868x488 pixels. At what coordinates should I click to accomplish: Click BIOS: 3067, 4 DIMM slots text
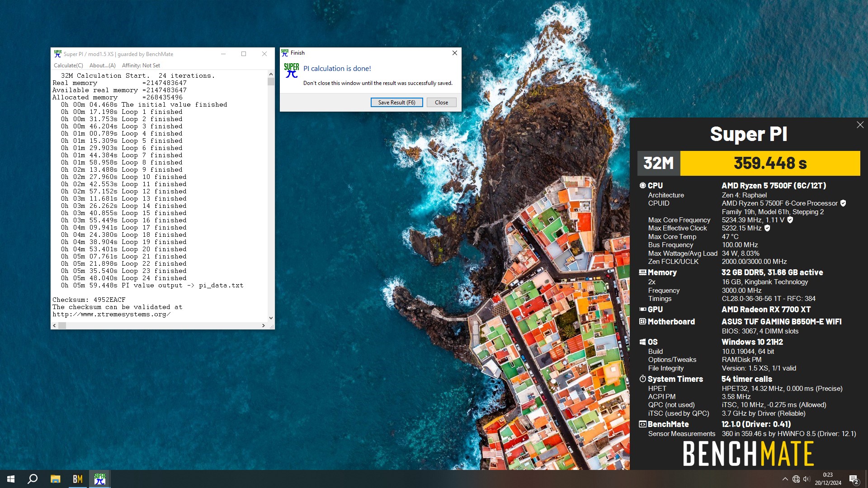(x=760, y=331)
